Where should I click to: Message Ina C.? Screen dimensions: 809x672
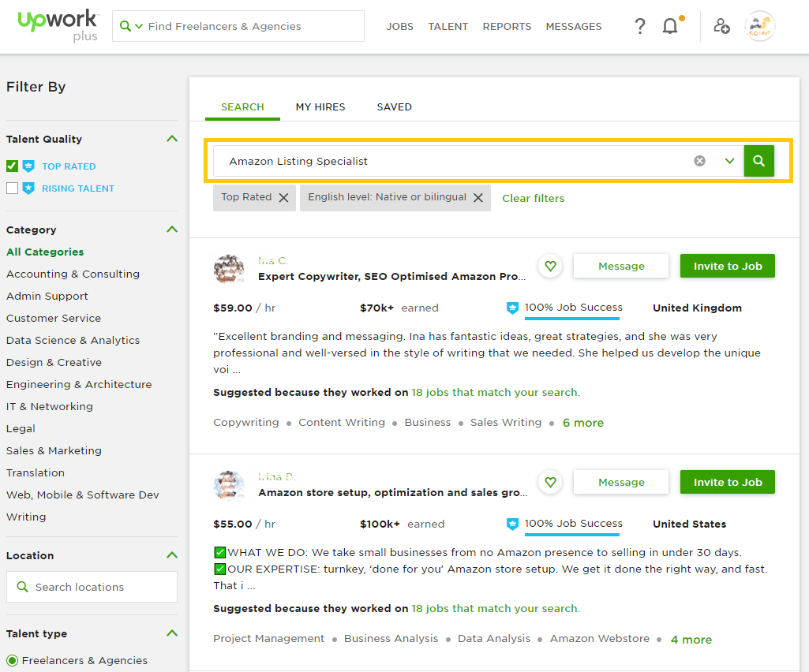tap(621, 266)
